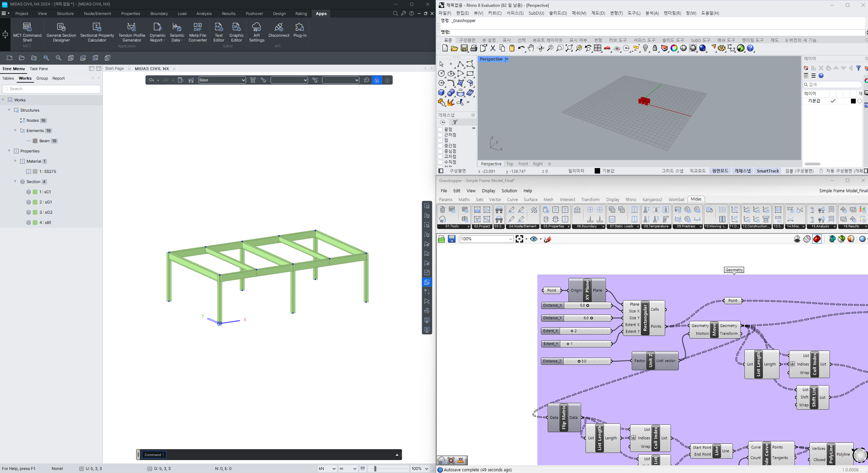Click the 개체스냅 button in Rhino status bar
Image resolution: width=868 pixels, height=473 pixels.
click(743, 171)
